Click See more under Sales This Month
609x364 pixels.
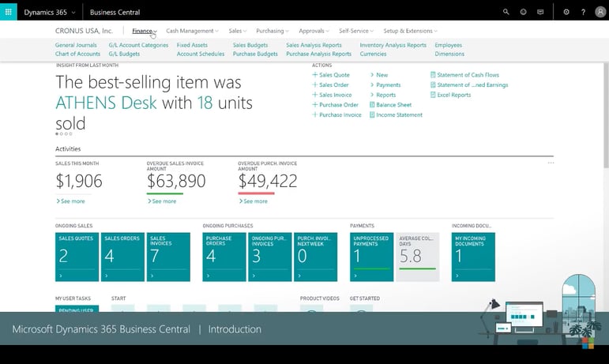pyautogui.click(x=70, y=201)
